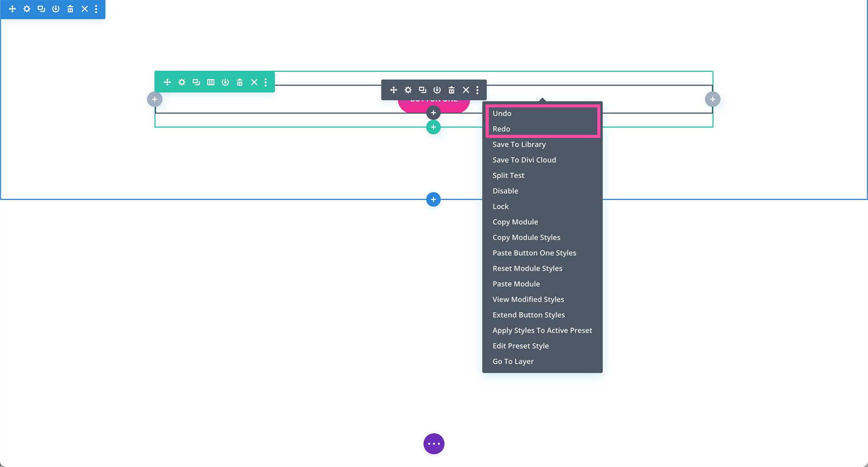This screenshot has height=467, width=868.
Task: Duplicate row with green toolbar duplicate icon
Action: tap(196, 82)
